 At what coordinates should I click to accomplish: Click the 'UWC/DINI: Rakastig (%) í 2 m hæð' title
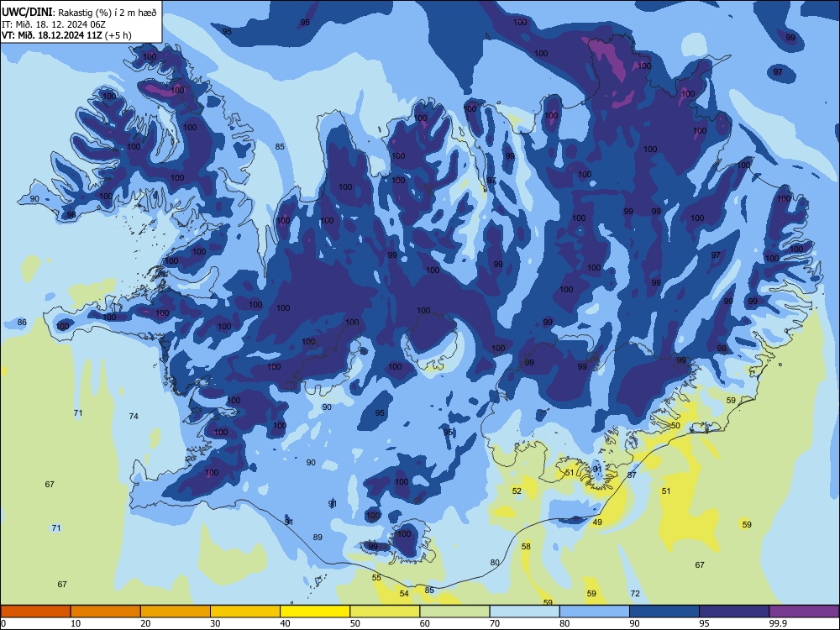(79, 13)
